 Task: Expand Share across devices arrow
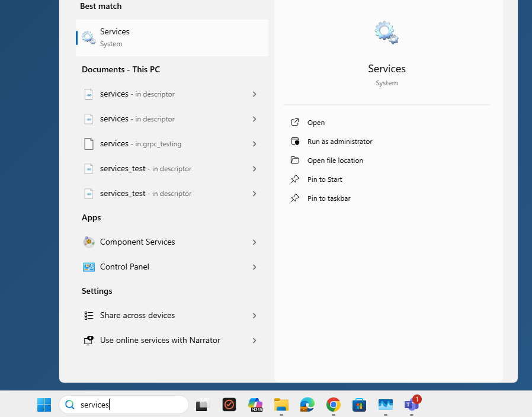[x=255, y=316]
